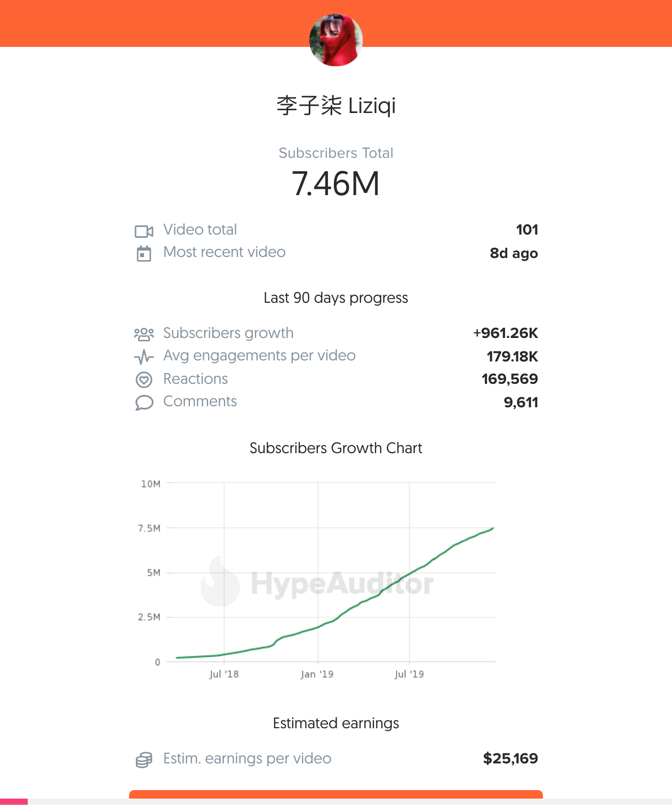672x805 pixels.
Task: Click the video camera icon beside Video total
Action: click(144, 231)
